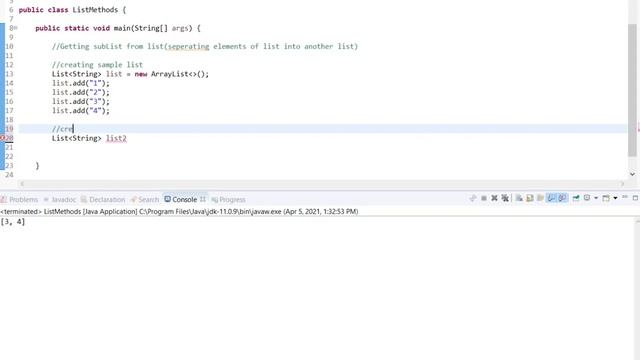
Task: Open the Search tab
Action: pos(144,200)
